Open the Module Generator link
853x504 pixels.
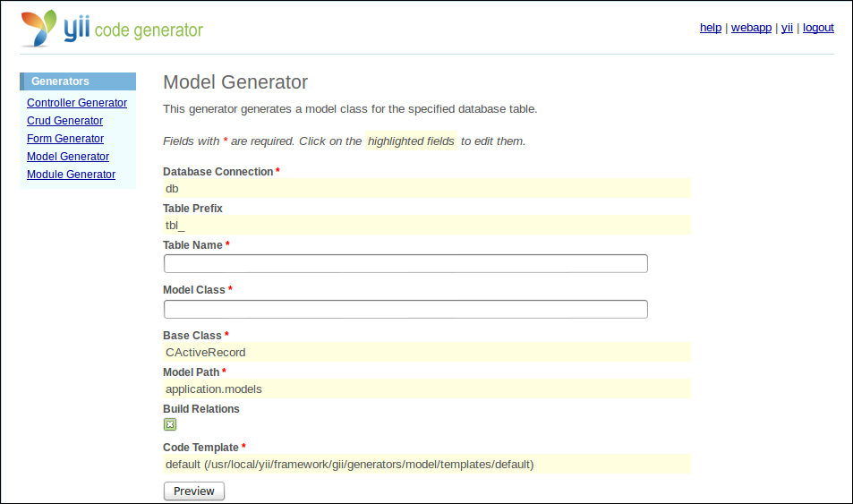(x=72, y=175)
